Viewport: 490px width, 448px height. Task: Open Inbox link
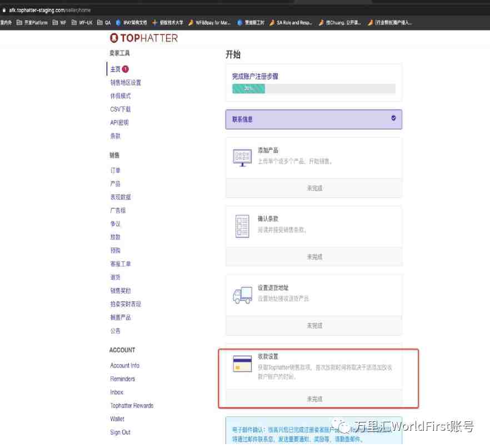click(117, 392)
